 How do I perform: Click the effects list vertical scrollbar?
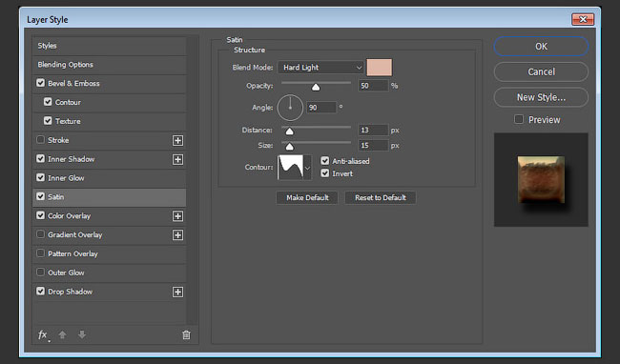193,180
